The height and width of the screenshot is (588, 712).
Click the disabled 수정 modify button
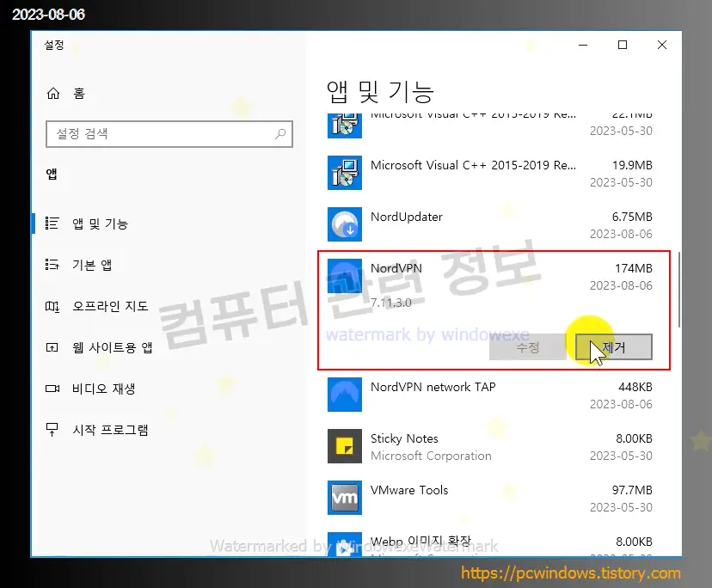pyautogui.click(x=528, y=347)
